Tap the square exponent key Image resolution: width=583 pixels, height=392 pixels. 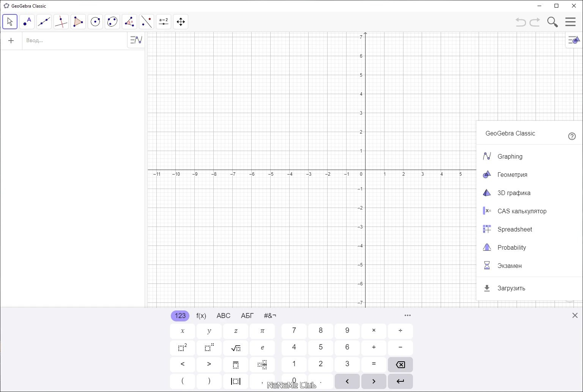pyautogui.click(x=183, y=348)
